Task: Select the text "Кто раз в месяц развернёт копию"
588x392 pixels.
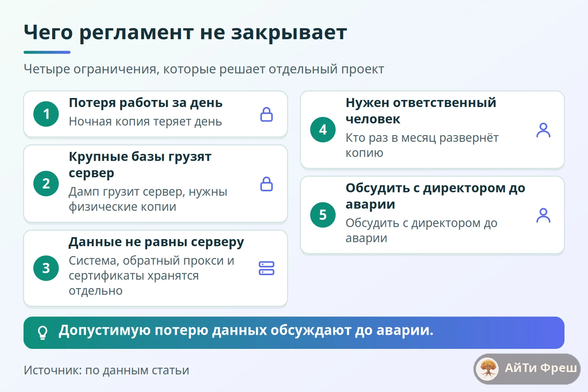Action: pyautogui.click(x=422, y=145)
